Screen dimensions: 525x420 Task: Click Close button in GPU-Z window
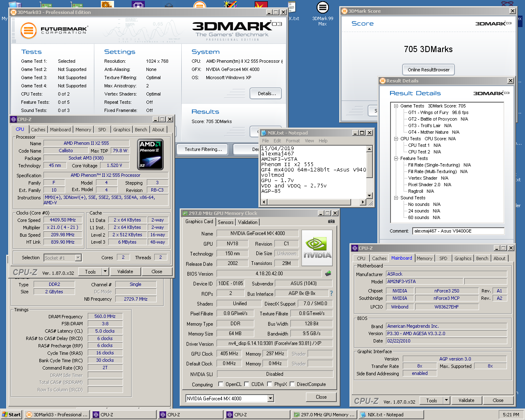[321, 397]
